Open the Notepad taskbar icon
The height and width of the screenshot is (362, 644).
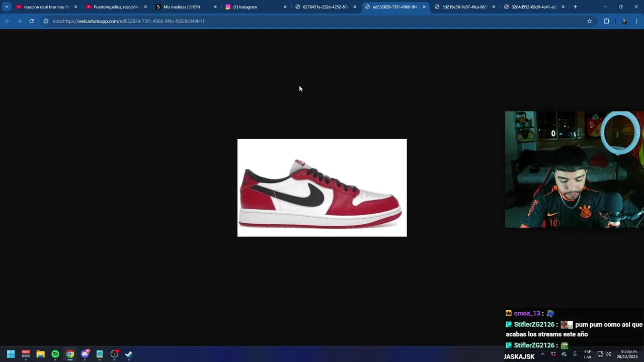pos(100,354)
